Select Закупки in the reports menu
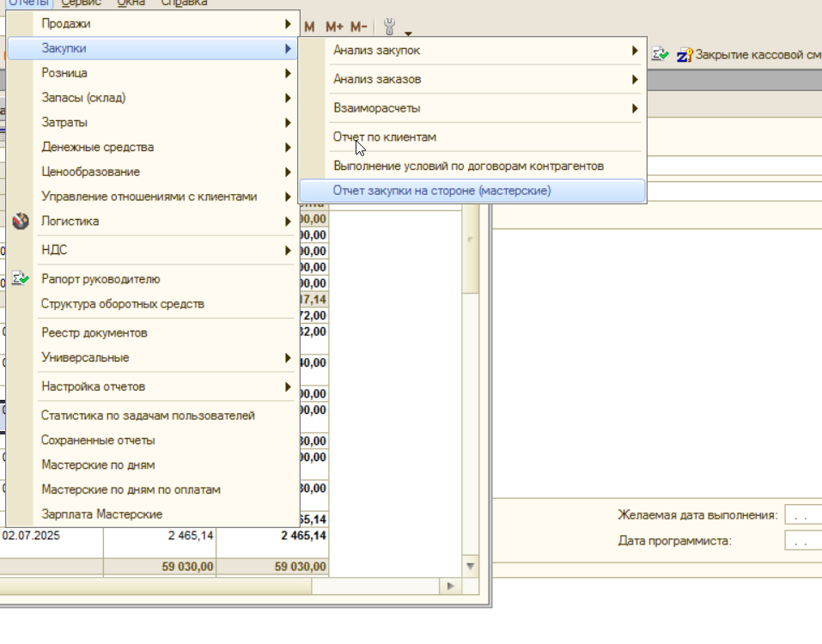This screenshot has height=644, width=822. click(152, 48)
